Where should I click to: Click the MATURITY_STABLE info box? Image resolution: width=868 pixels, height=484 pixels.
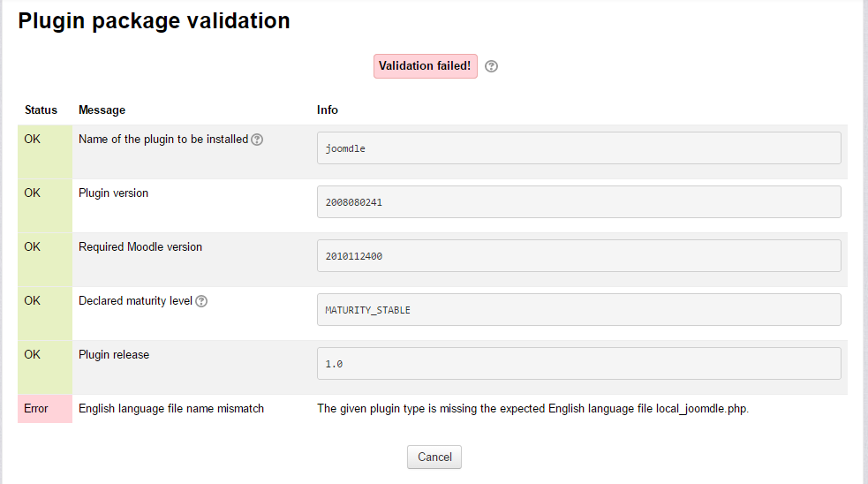[x=578, y=310]
